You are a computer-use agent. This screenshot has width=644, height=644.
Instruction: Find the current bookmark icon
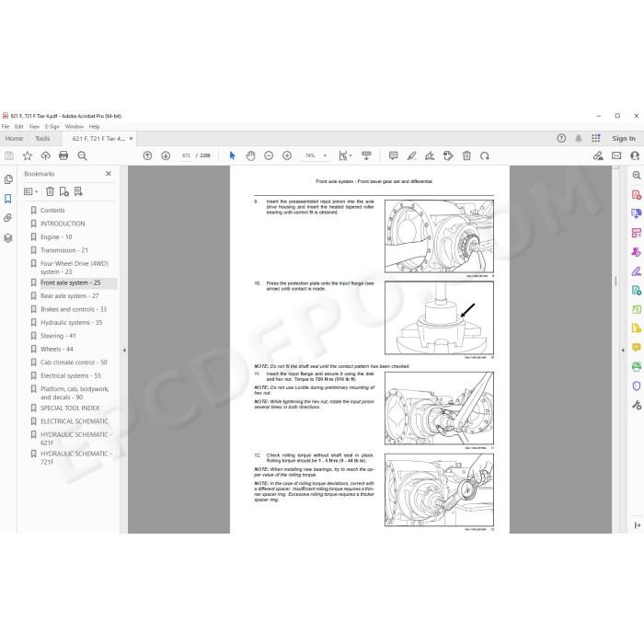[78, 191]
